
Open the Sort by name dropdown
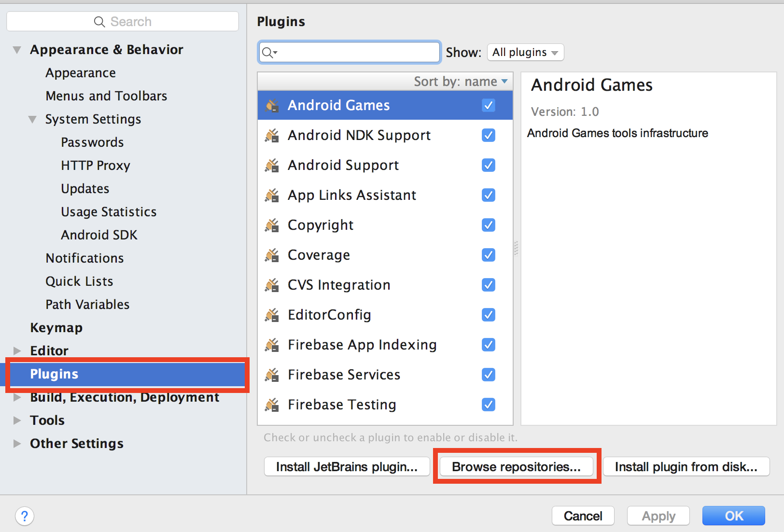(x=461, y=82)
